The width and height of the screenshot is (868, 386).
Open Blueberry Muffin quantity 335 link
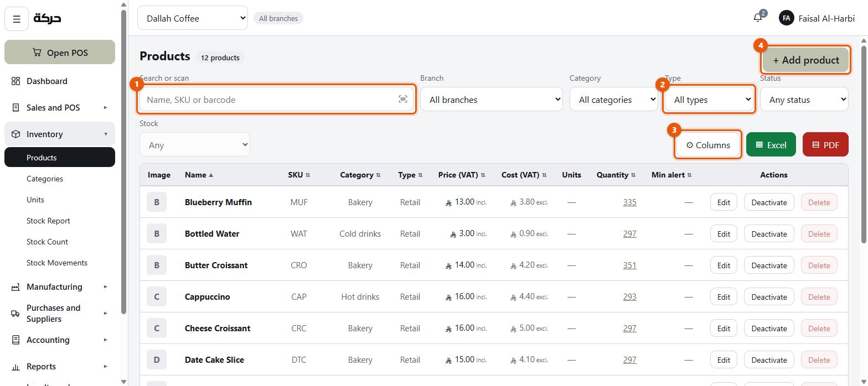click(x=629, y=202)
